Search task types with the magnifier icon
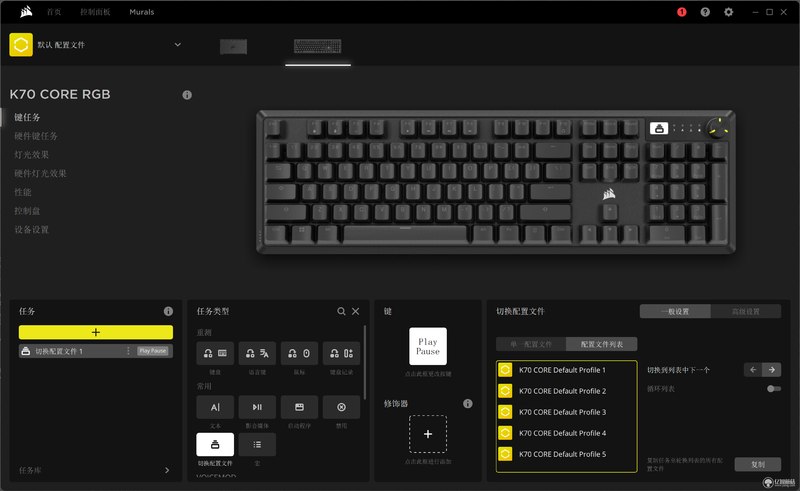Screen dimensions: 800x491 [341, 311]
